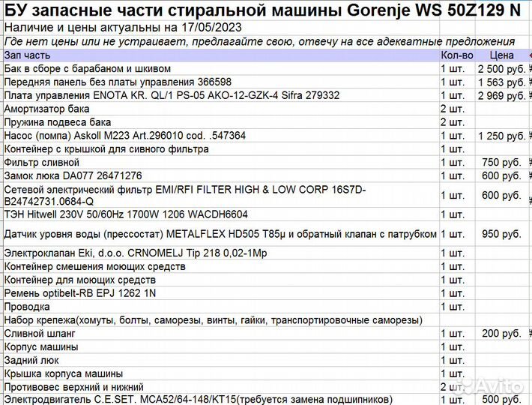Image resolution: width=532 pixels, height=405 pixels.
Task: Click the '600 руб.' price for Сетевой фильтр
Action: 501,195
